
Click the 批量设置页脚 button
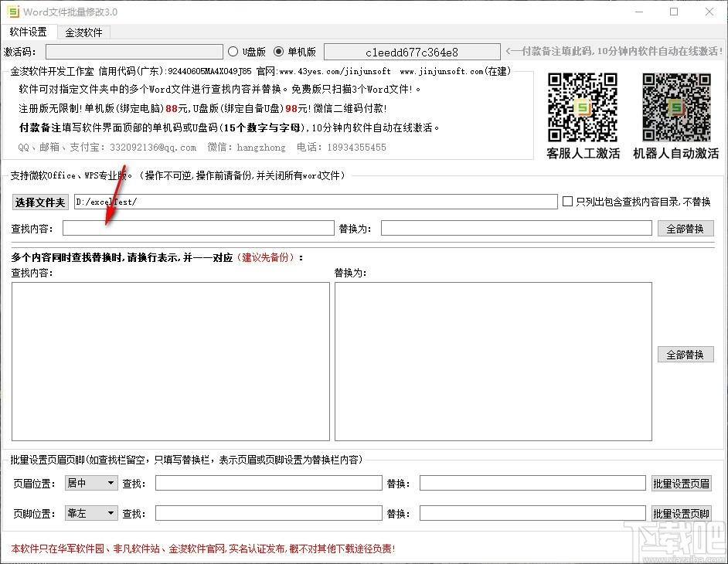(681, 514)
